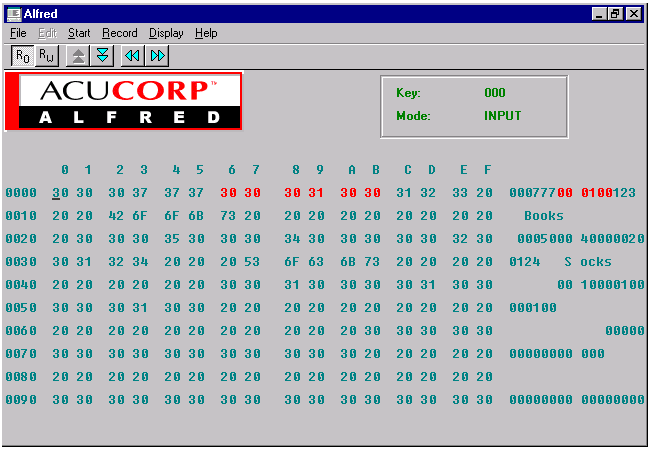This screenshot has height=453, width=650.
Task: Open the Display menu
Action: coord(166,33)
